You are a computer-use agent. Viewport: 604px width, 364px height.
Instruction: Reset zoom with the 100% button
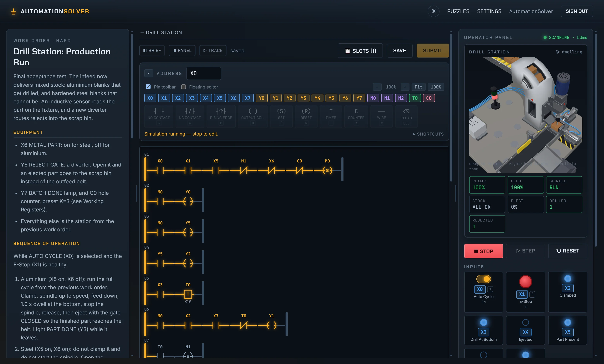coord(436,87)
